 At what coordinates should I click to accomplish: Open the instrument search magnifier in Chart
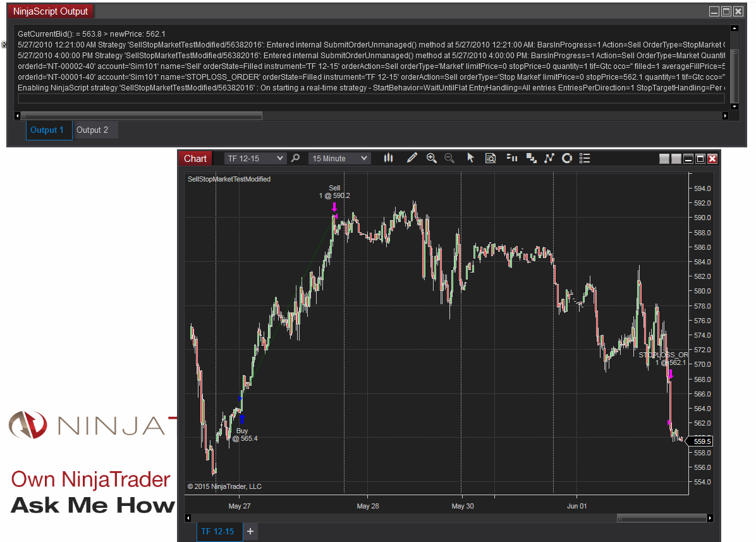pyautogui.click(x=296, y=158)
